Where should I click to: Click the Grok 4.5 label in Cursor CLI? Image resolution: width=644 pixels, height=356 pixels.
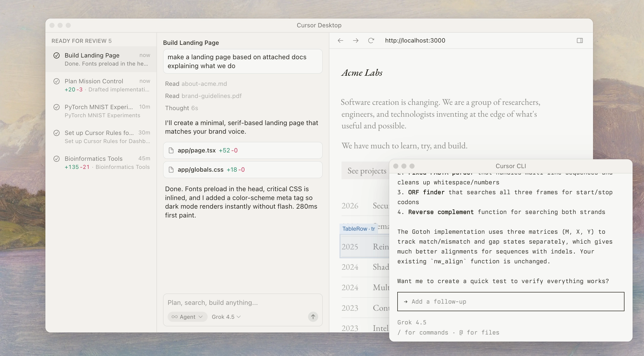pos(412,322)
